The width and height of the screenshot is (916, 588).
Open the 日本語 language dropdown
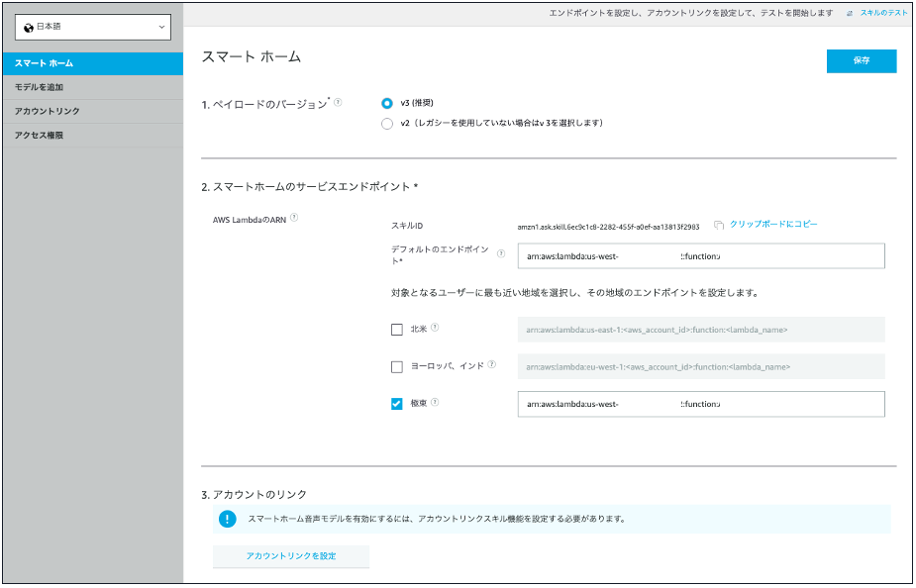(x=92, y=27)
